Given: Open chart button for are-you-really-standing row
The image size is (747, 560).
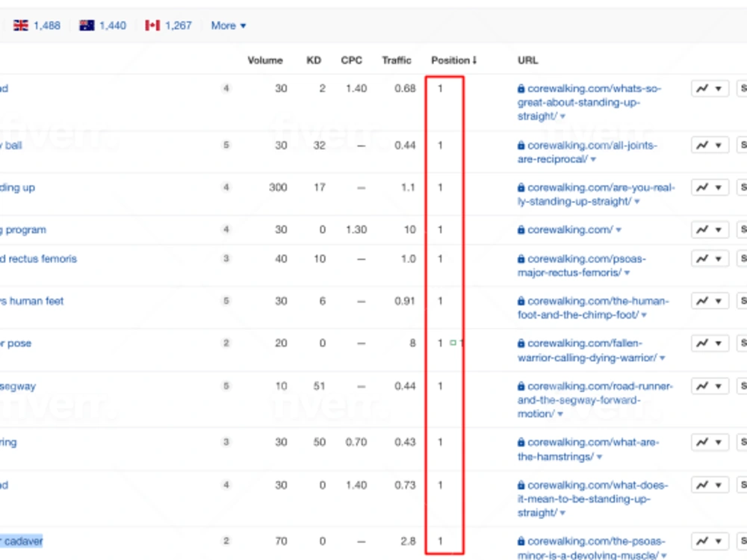Looking at the screenshot, I should pyautogui.click(x=710, y=187).
